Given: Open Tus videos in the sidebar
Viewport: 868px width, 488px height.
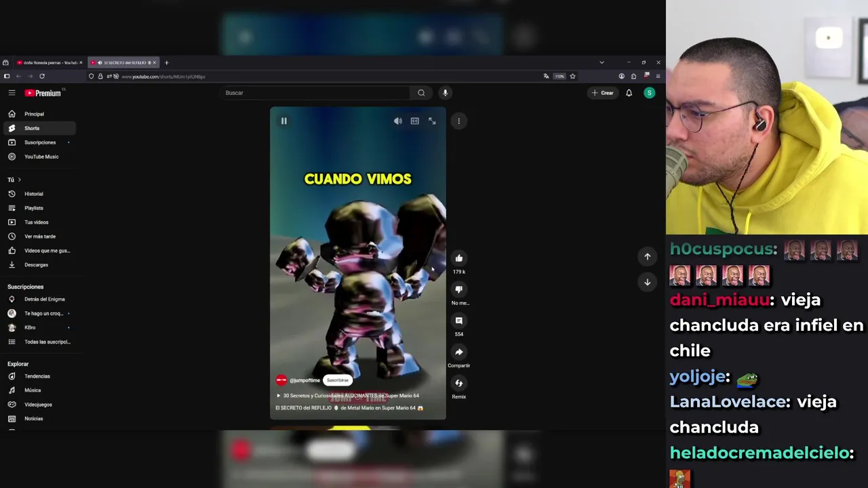Looking at the screenshot, I should click(x=38, y=222).
